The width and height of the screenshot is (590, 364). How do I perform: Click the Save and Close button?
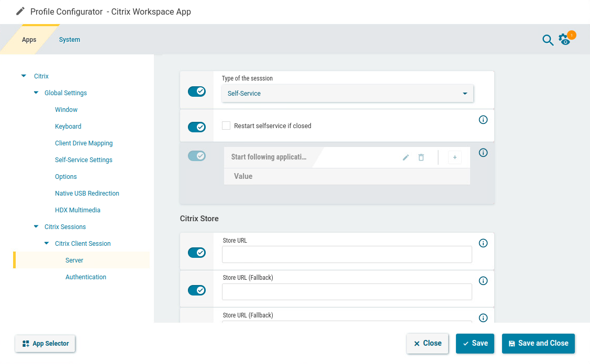538,344
